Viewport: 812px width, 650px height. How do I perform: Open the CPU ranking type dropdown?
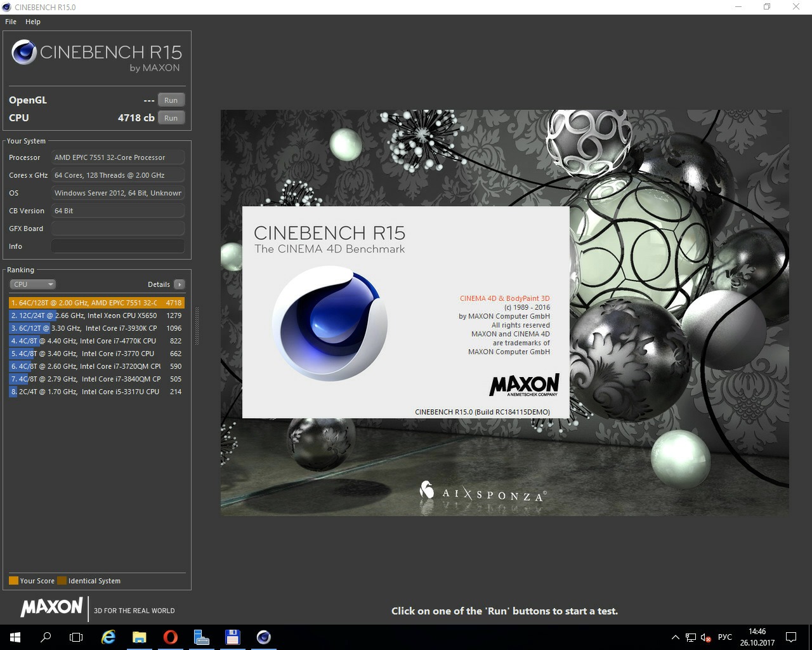coord(32,284)
